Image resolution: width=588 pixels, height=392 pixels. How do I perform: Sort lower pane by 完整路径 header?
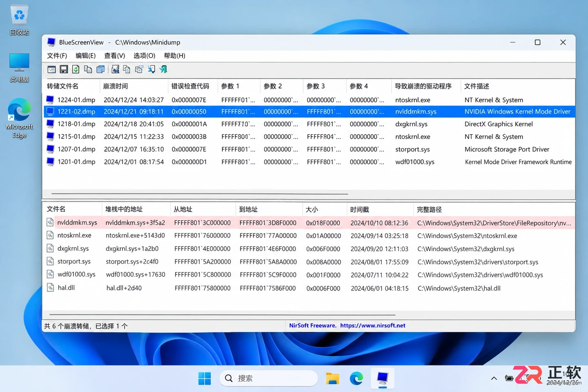(x=494, y=209)
